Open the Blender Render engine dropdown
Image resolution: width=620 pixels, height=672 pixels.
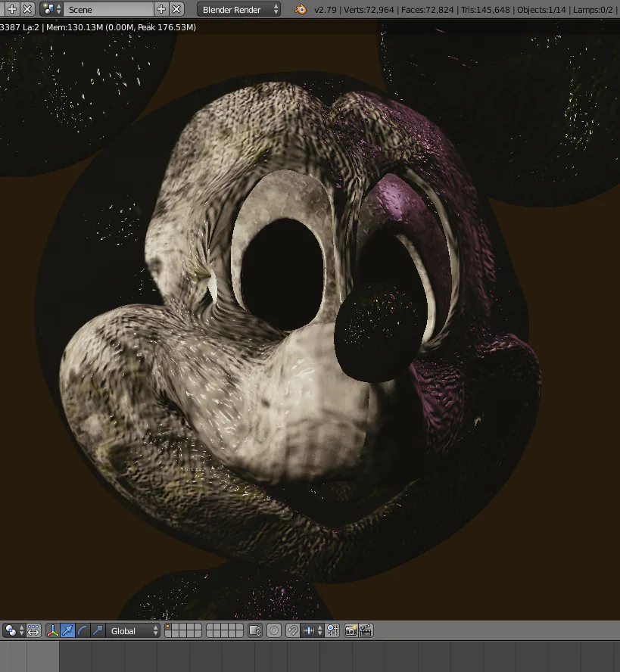tap(238, 9)
